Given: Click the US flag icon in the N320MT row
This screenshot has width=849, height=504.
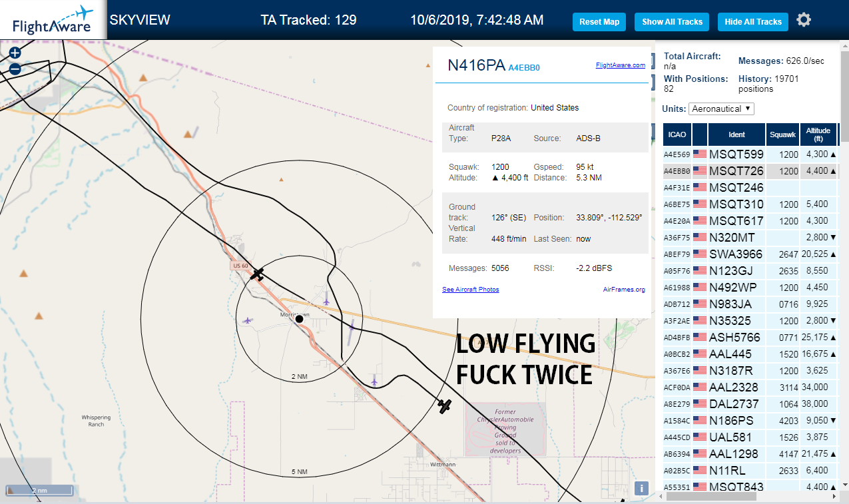Looking at the screenshot, I should (699, 237).
